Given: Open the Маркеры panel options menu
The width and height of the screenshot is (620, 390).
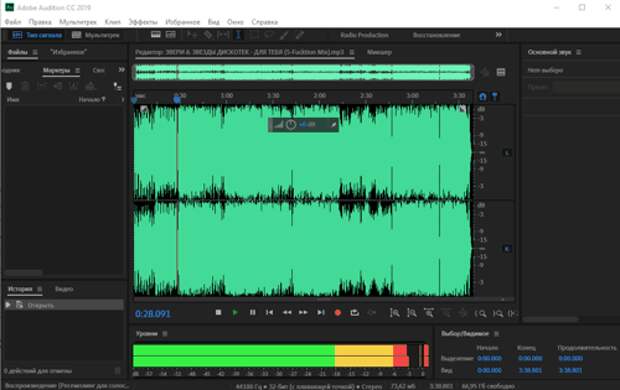Looking at the screenshot, I should (x=78, y=70).
